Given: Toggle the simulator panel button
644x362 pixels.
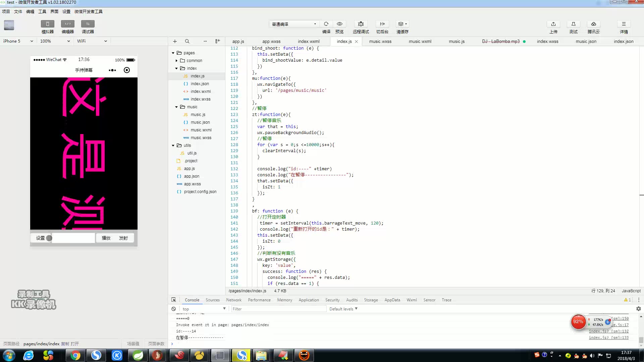Looking at the screenshot, I should tap(47, 24).
